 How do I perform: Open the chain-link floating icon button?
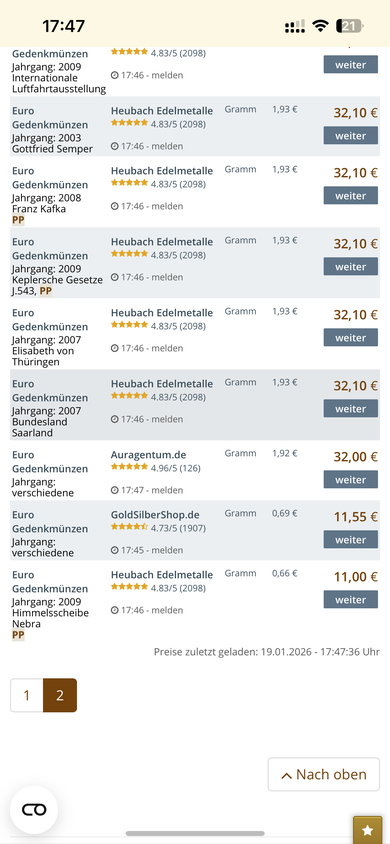[x=34, y=810]
